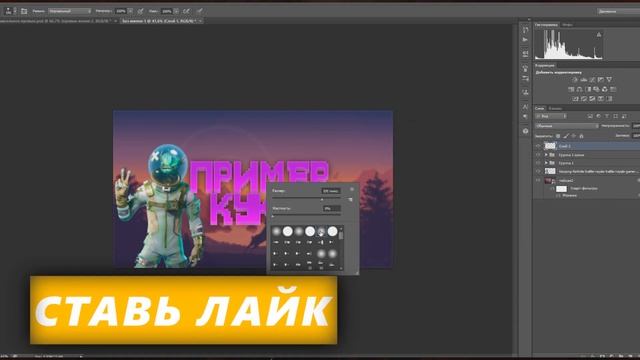Click the histogram cached data warning triangle
This screenshot has height=360, width=640.
[x=599, y=35]
